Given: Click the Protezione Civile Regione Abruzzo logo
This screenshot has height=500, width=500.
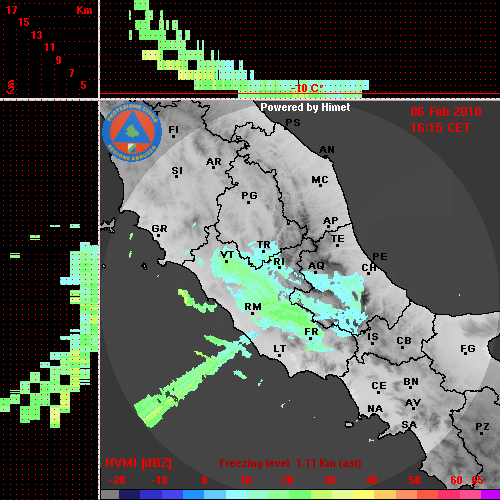Looking at the screenshot, I should [x=132, y=133].
